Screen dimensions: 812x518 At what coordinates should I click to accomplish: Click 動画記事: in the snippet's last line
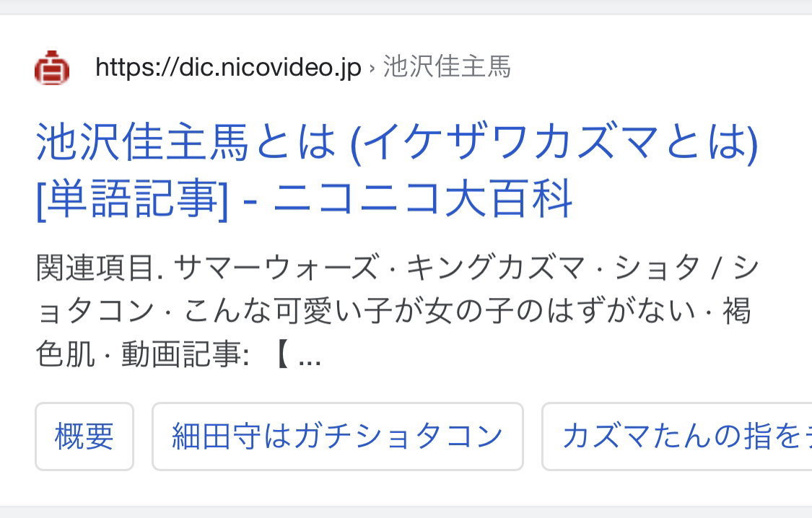185,355
